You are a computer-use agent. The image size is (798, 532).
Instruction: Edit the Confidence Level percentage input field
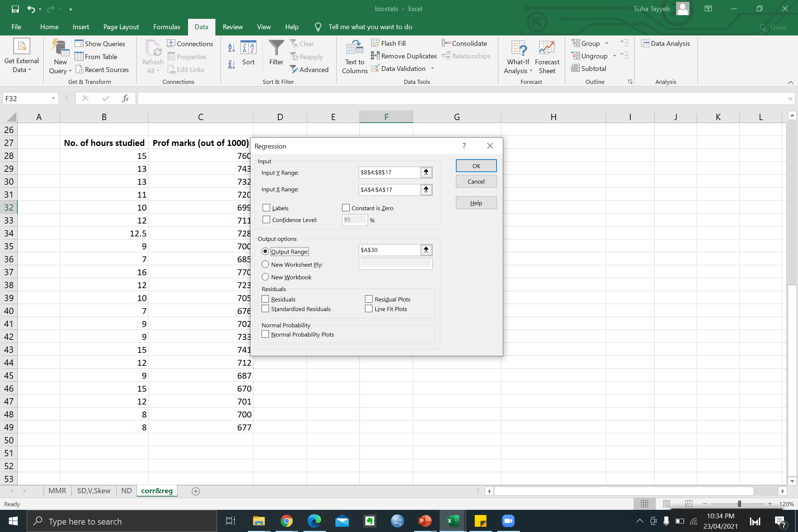[x=354, y=220]
